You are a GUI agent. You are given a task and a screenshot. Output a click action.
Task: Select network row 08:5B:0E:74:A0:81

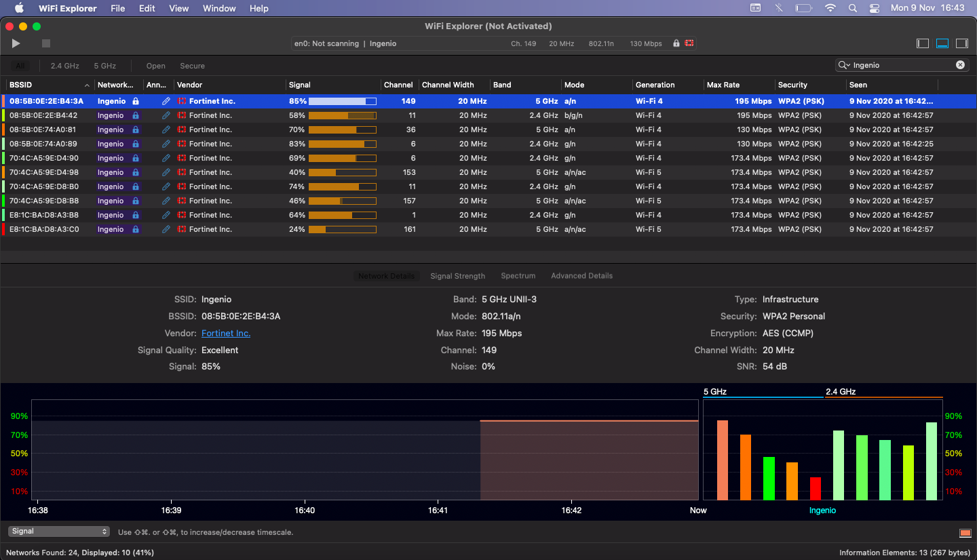(x=488, y=129)
